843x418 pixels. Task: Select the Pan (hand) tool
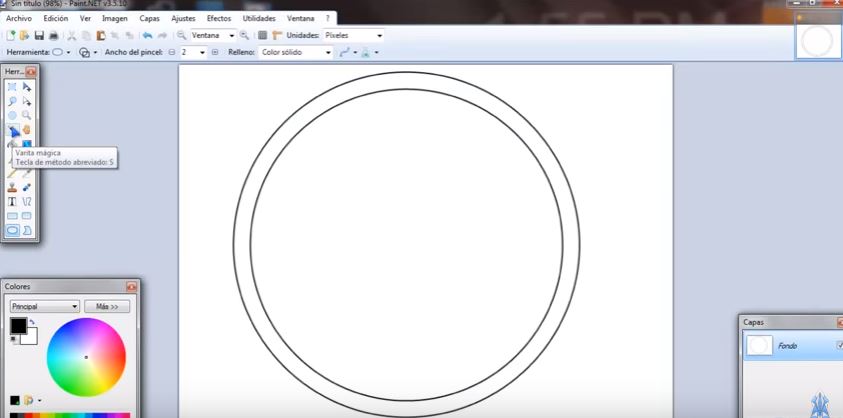click(x=27, y=130)
